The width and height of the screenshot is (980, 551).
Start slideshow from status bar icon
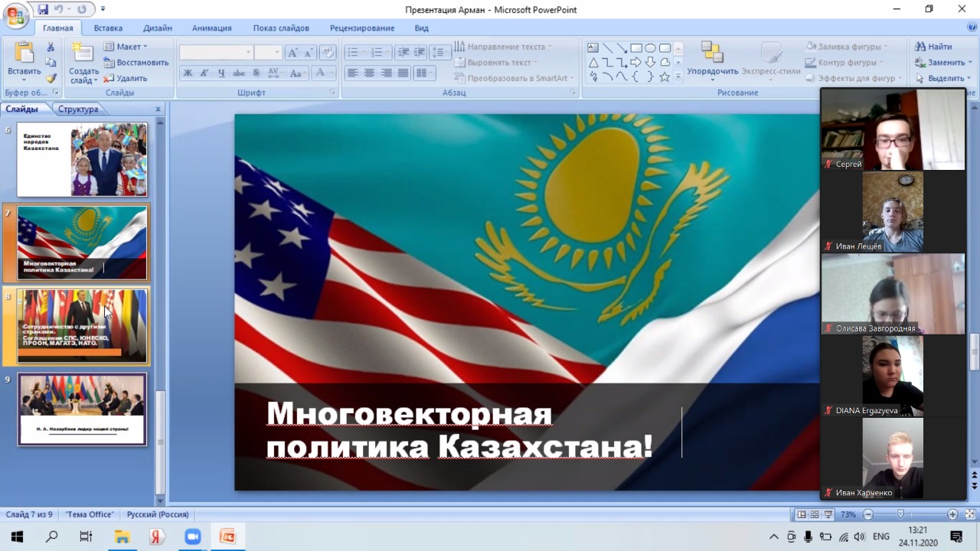tap(830, 515)
